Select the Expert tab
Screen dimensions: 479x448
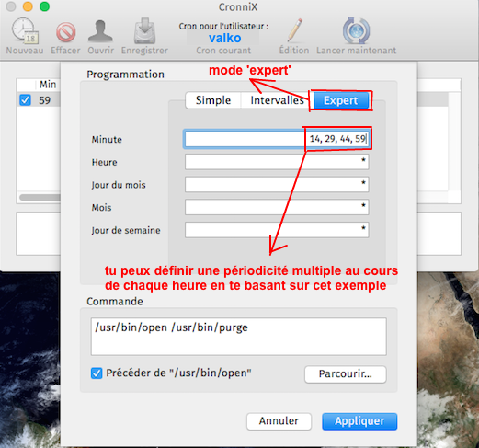pyautogui.click(x=340, y=100)
